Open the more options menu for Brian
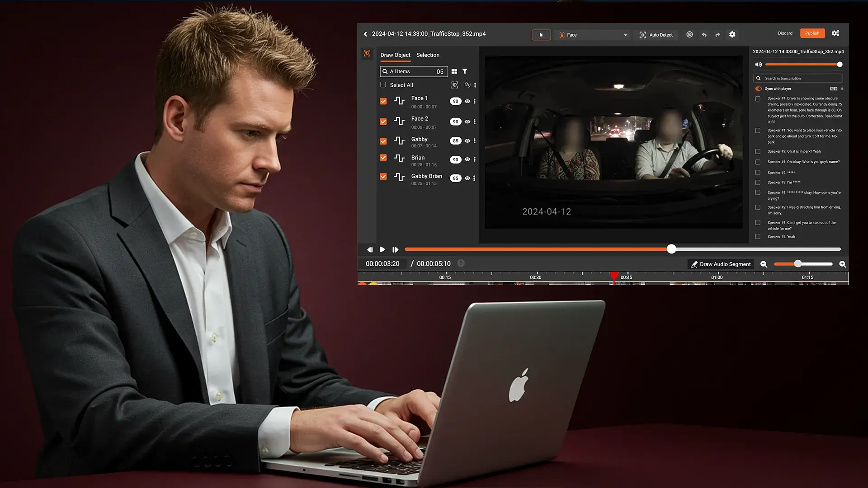 pos(475,160)
